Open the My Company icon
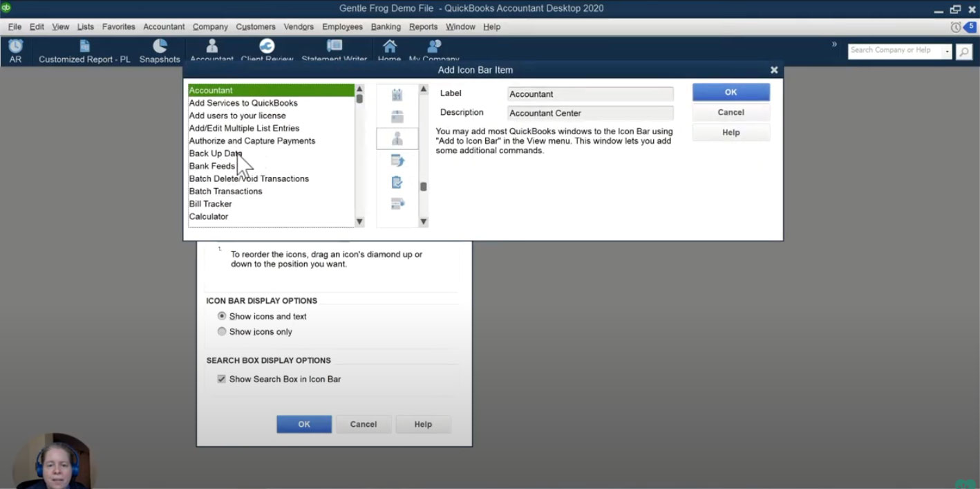 434,46
